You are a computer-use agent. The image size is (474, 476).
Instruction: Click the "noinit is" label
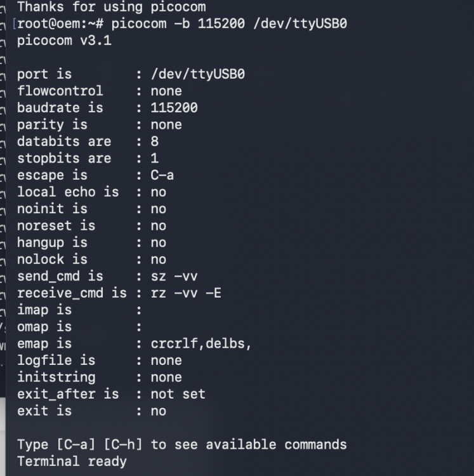pyautogui.click(x=52, y=209)
